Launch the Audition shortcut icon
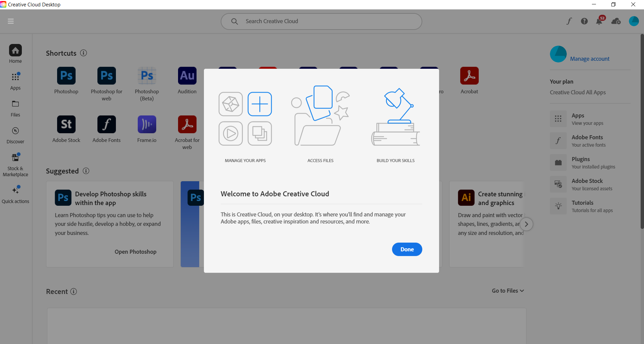 (187, 76)
